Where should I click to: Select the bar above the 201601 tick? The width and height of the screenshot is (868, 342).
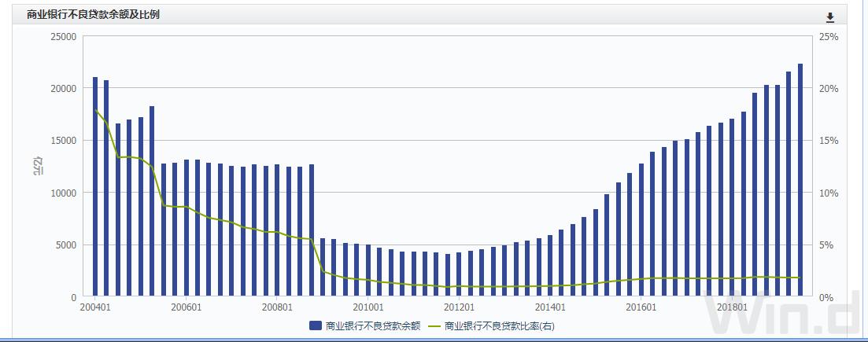(x=641, y=230)
